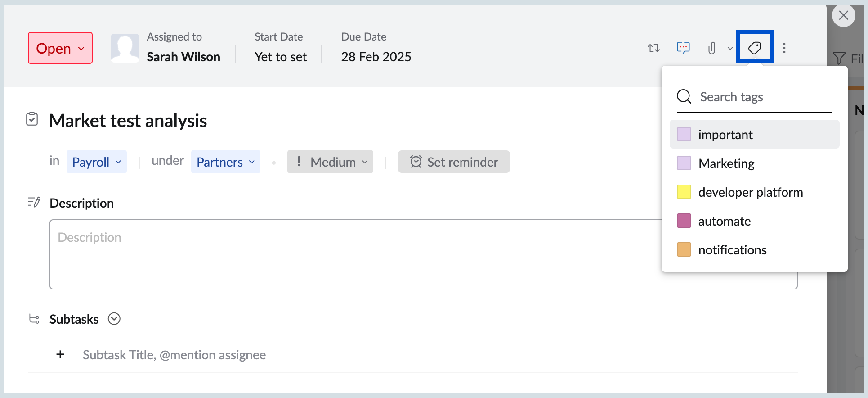868x398 pixels.
Task: Open the Open status dropdown
Action: click(60, 48)
